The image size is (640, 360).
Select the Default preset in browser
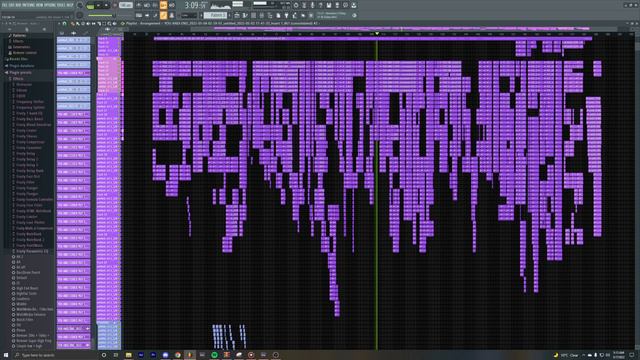click(21, 278)
